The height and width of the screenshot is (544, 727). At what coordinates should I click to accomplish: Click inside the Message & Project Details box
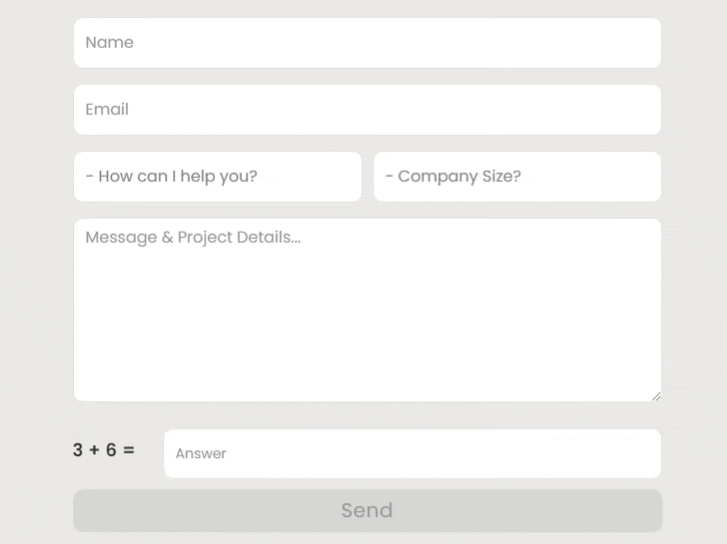click(367, 310)
